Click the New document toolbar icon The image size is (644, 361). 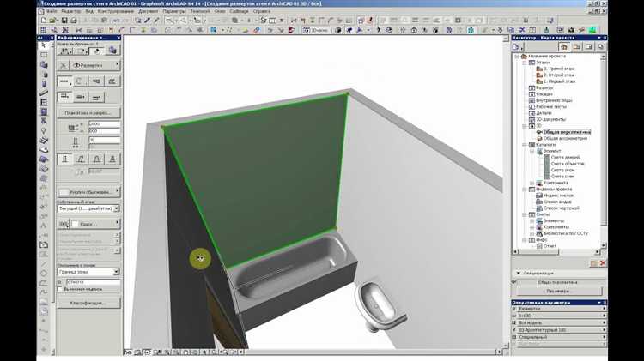tap(43, 20)
